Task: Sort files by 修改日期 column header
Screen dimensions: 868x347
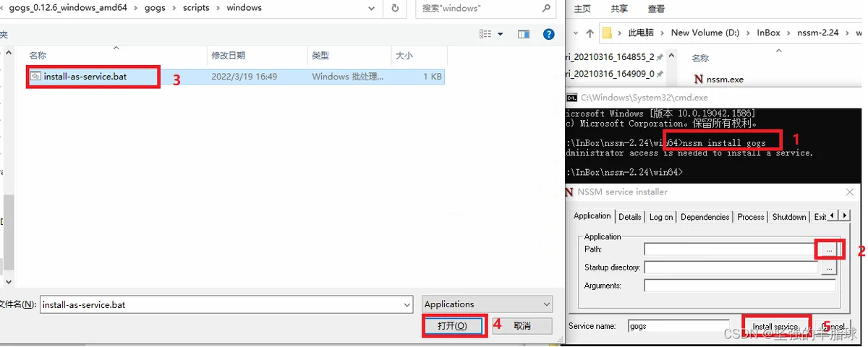Action: 228,56
